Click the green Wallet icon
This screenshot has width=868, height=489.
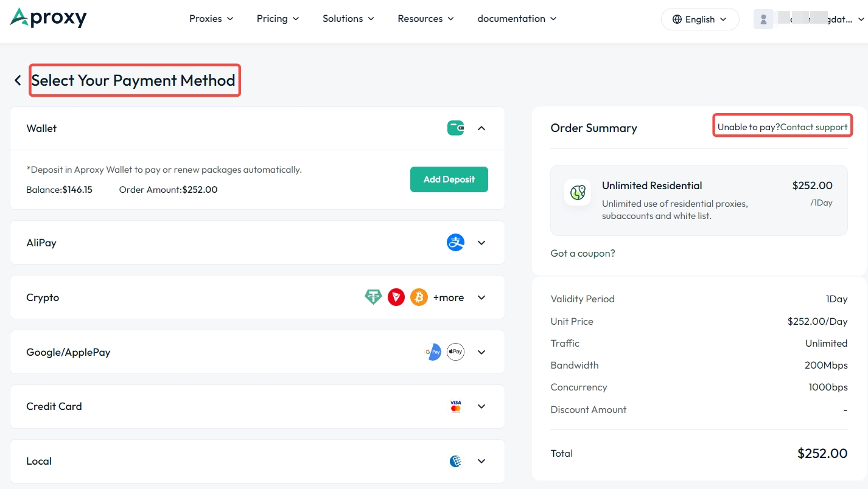click(456, 128)
